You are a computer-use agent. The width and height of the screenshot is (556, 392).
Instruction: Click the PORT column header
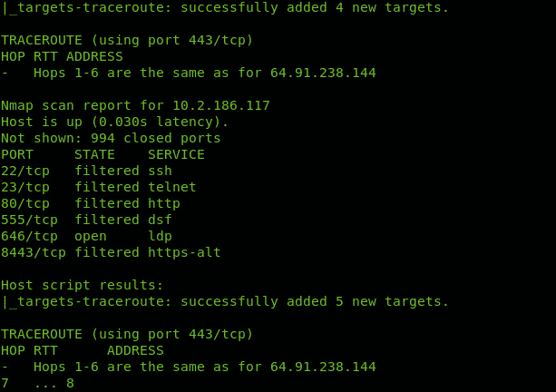pyautogui.click(x=17, y=154)
